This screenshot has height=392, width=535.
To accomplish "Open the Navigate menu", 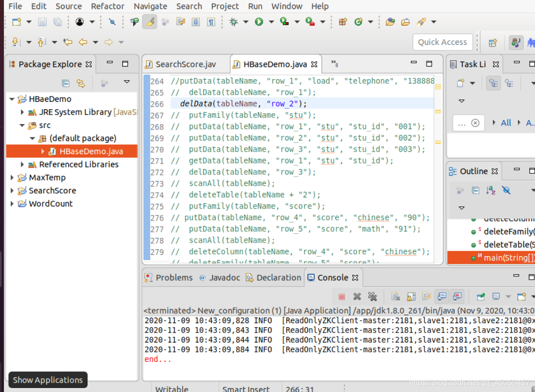I will coord(150,6).
